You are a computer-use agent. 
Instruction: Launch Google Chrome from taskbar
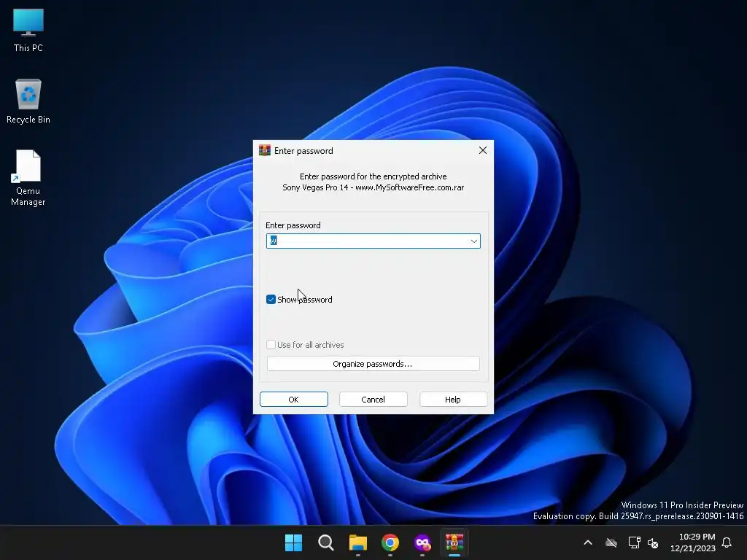pos(390,542)
